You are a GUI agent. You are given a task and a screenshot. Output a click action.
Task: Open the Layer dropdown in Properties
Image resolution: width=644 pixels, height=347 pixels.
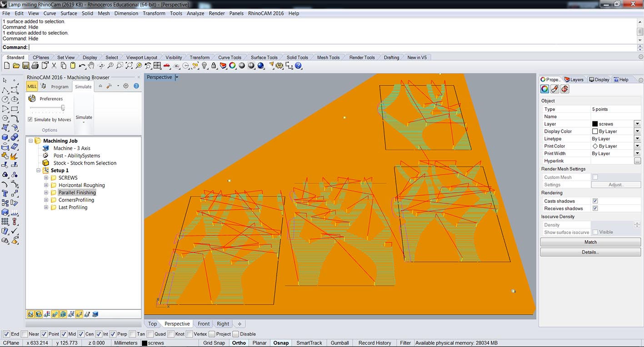[637, 124]
